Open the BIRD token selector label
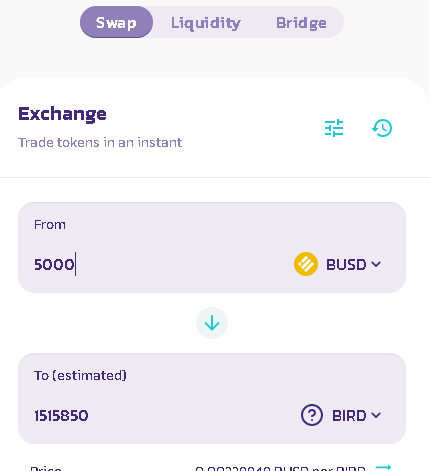The image size is (429, 471). point(349,416)
